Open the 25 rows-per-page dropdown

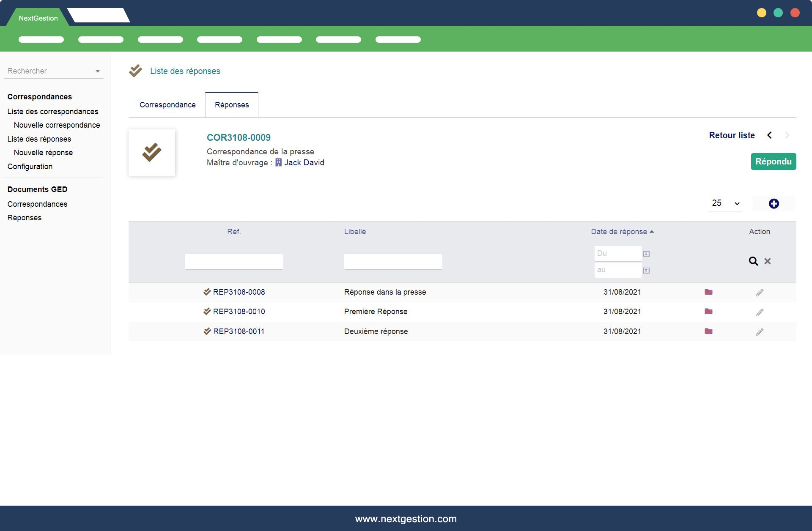[x=725, y=203]
